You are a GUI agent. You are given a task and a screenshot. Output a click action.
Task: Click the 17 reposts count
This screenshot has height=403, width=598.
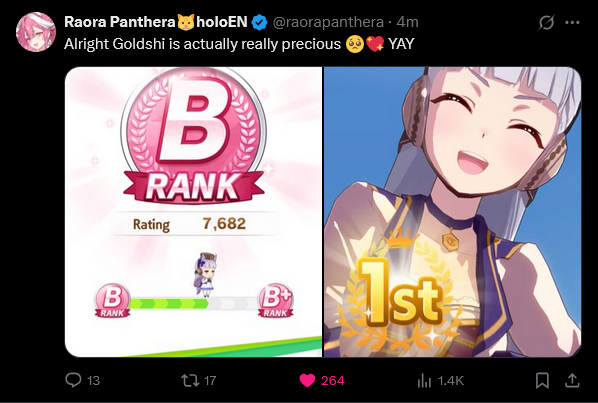[x=210, y=381]
